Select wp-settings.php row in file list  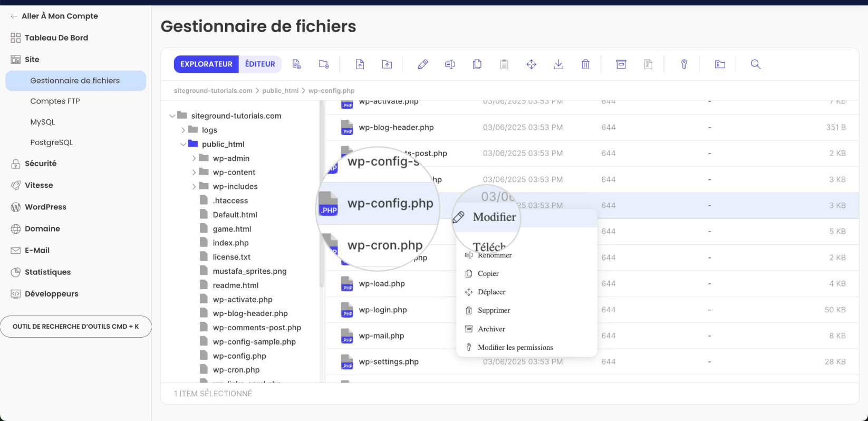pyautogui.click(x=592, y=362)
